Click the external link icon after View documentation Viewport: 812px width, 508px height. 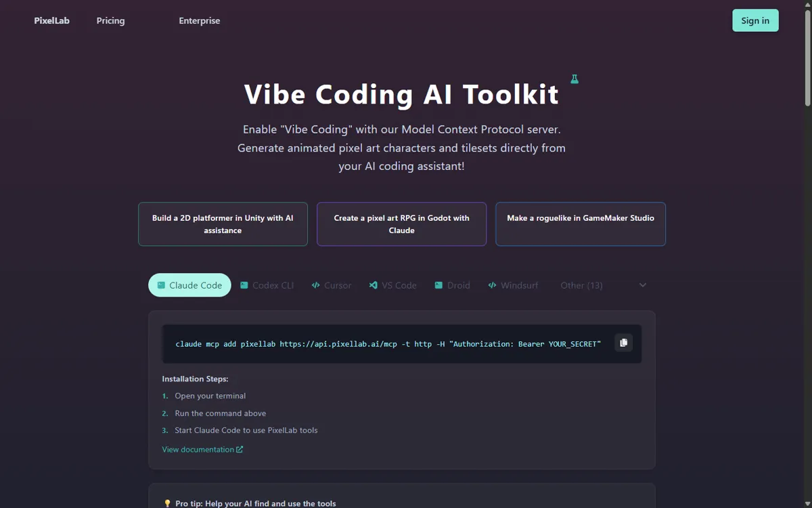[x=240, y=449]
